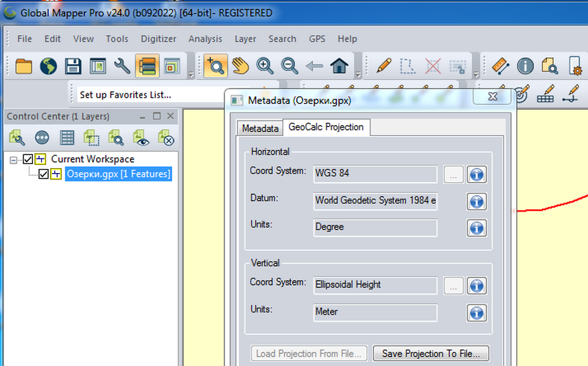Click the World Geodetic System datum field
This screenshot has width=588, height=366.
pos(375,201)
